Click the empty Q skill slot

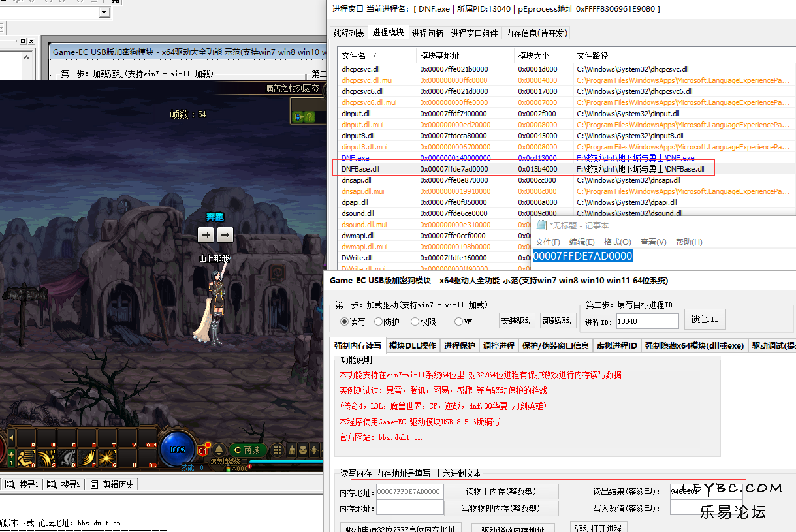pos(26,437)
